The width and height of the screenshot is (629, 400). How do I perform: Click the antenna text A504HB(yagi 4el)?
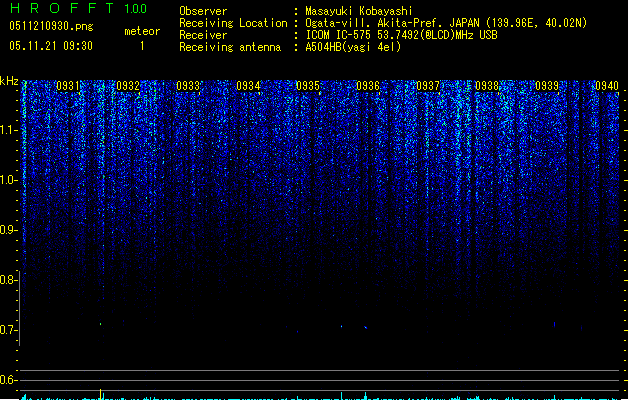[353, 47]
